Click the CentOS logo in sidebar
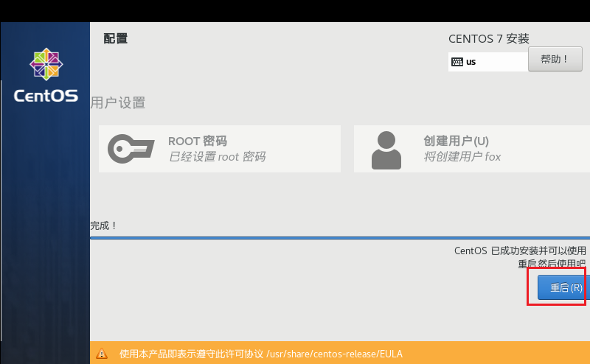This screenshot has width=590, height=364. [46, 75]
